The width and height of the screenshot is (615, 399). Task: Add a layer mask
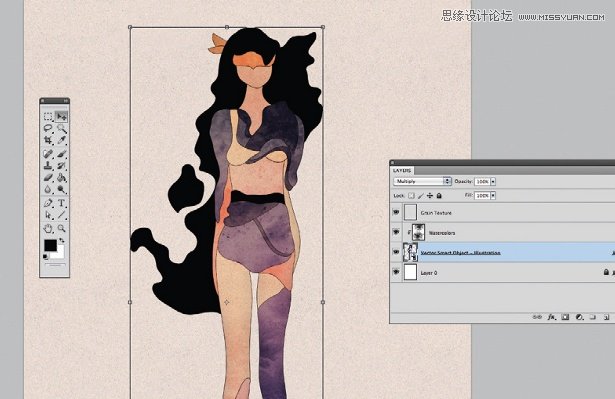565,317
